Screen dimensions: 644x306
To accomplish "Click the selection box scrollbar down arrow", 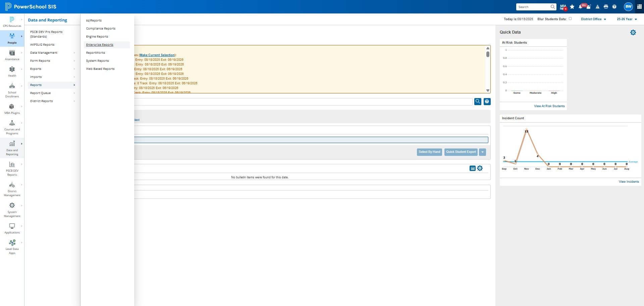I will click(488, 90).
